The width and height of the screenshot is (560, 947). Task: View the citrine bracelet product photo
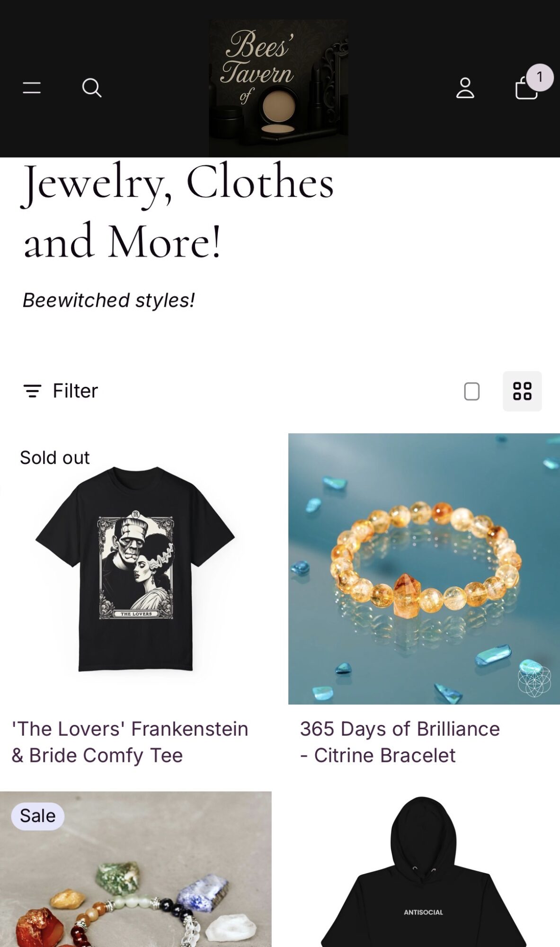(x=424, y=568)
